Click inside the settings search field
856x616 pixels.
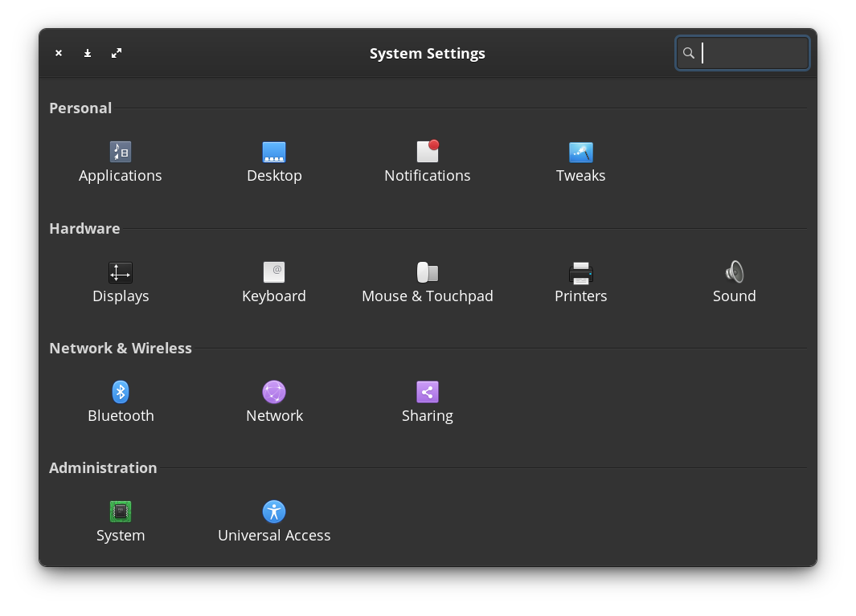click(x=752, y=53)
